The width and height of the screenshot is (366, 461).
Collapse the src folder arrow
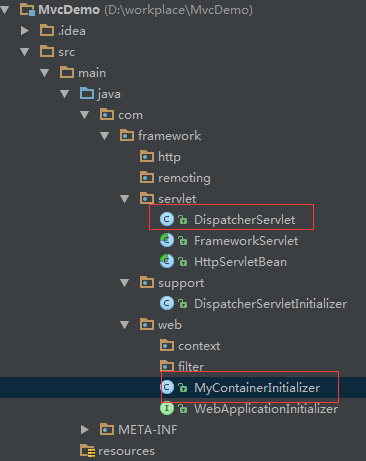pyautogui.click(x=25, y=52)
